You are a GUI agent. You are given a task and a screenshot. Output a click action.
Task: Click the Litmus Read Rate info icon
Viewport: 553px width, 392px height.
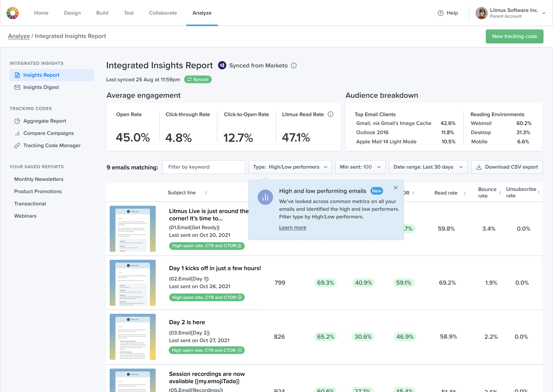point(330,114)
